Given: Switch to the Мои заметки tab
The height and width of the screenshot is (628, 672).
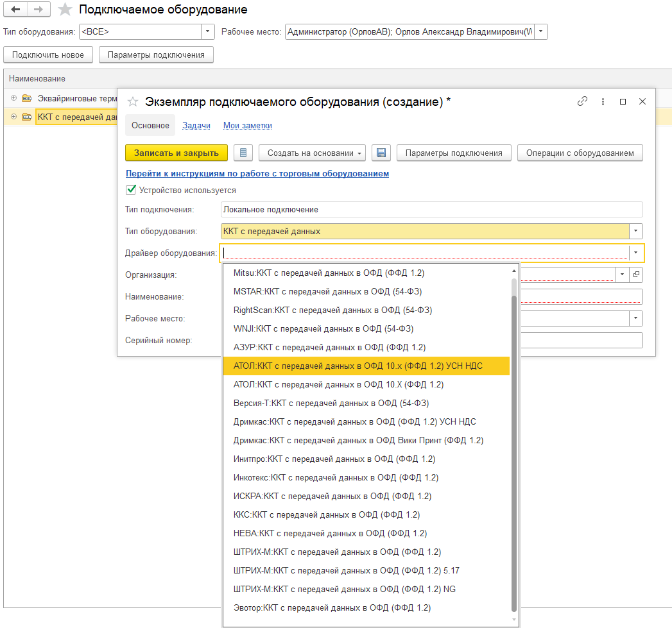Looking at the screenshot, I should pyautogui.click(x=247, y=126).
